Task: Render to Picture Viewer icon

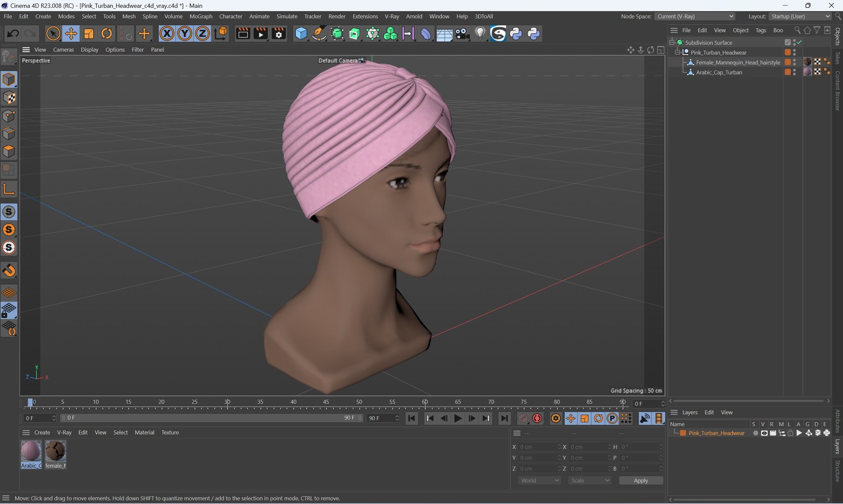Action: coord(260,34)
